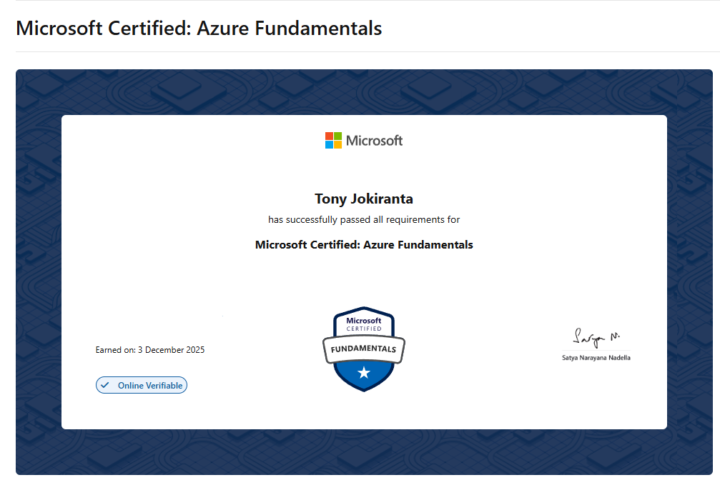
Task: Click the Microsoft four-square logo icon
Action: 333,141
